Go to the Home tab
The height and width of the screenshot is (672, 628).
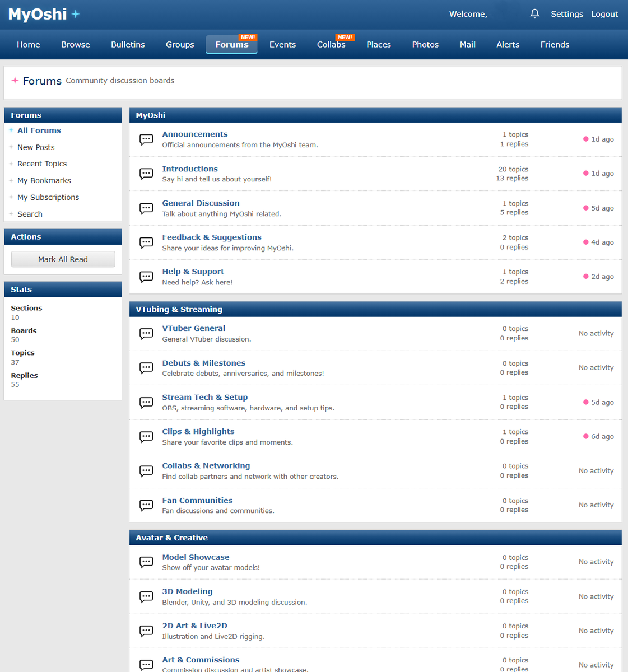[x=29, y=45]
